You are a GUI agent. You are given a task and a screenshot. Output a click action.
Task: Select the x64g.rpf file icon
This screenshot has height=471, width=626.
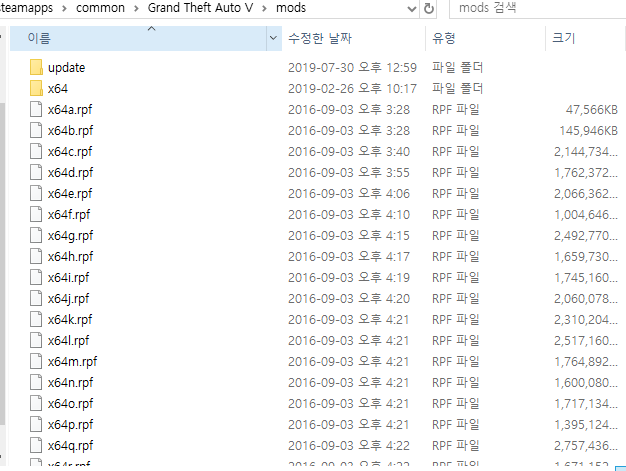click(x=36, y=236)
